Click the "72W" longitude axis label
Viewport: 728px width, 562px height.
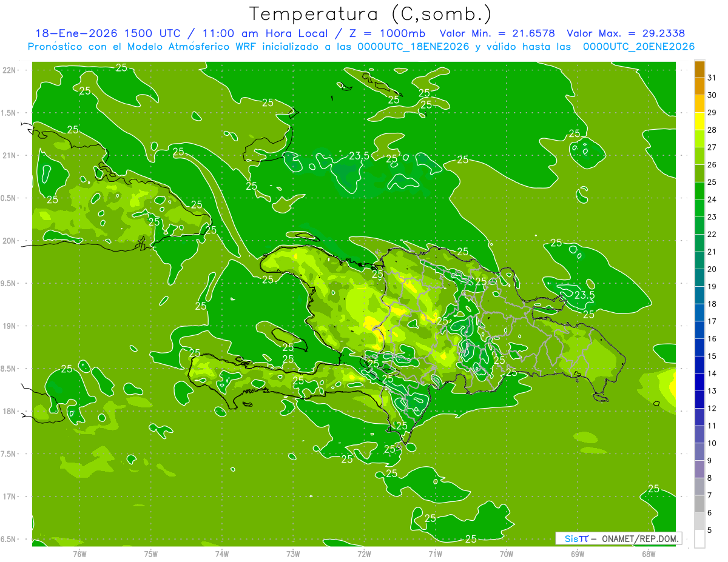tap(364, 553)
